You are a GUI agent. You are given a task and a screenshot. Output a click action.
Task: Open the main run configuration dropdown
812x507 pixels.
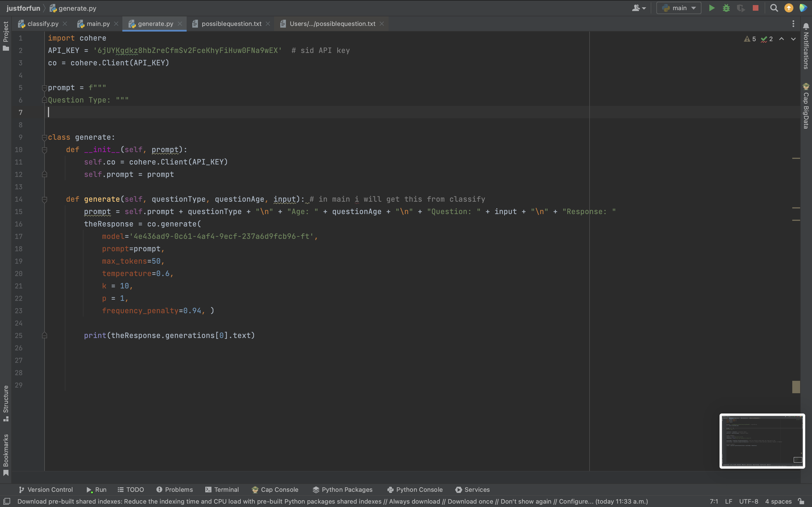point(678,8)
